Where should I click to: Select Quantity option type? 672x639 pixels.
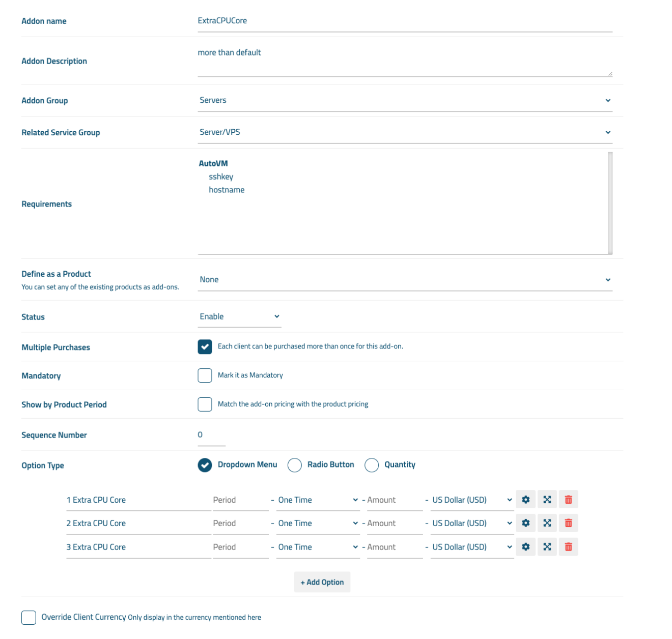coord(372,465)
